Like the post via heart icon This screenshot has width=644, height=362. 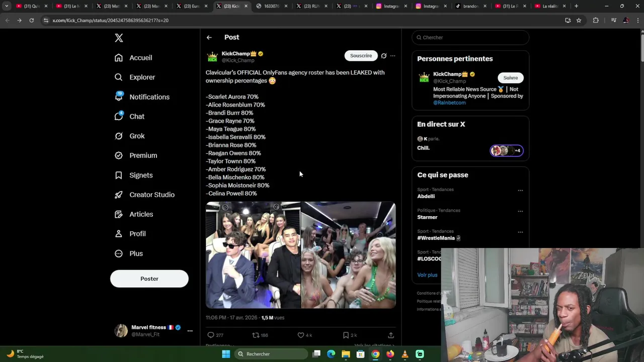(301, 335)
